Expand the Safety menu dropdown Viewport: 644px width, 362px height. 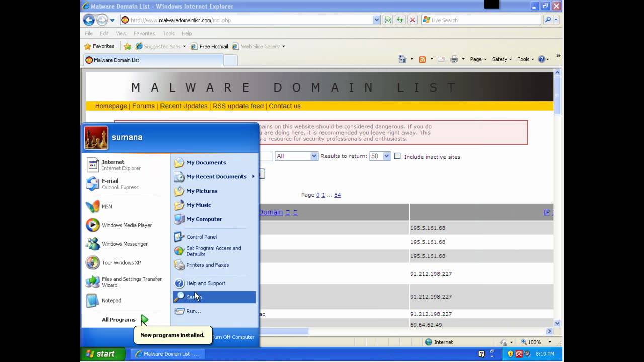click(502, 59)
